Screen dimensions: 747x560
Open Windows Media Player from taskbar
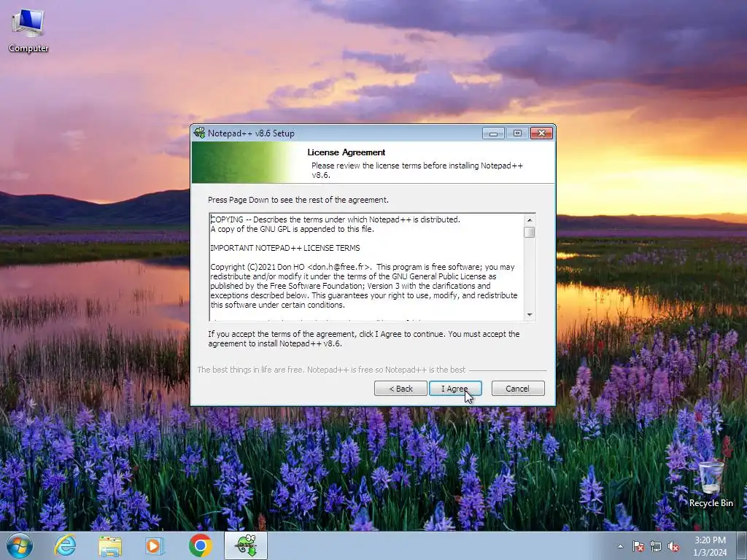[155, 545]
